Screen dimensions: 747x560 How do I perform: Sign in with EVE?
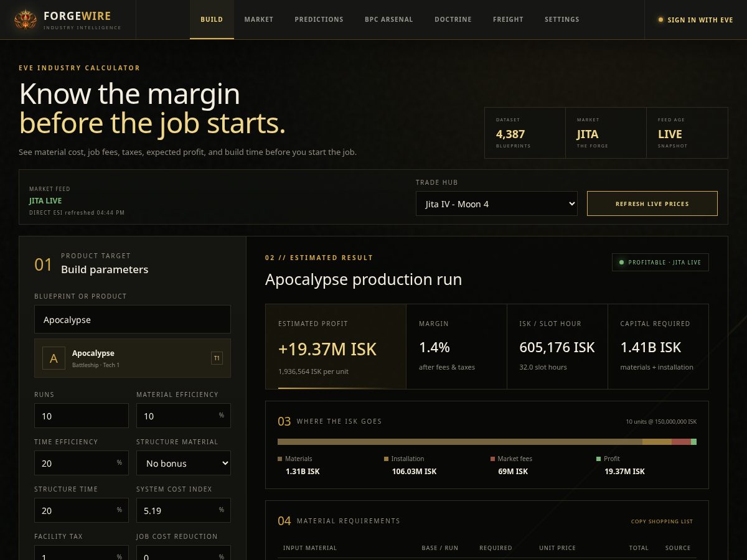point(695,20)
